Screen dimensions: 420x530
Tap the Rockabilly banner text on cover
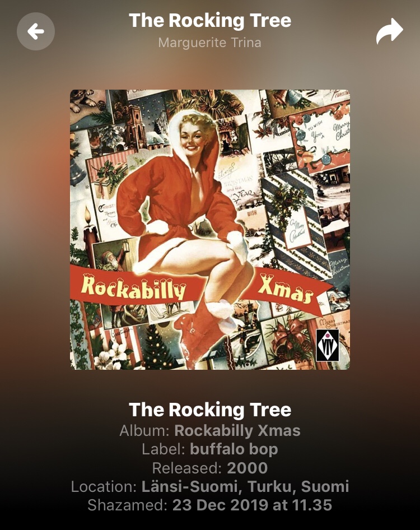click(134, 287)
